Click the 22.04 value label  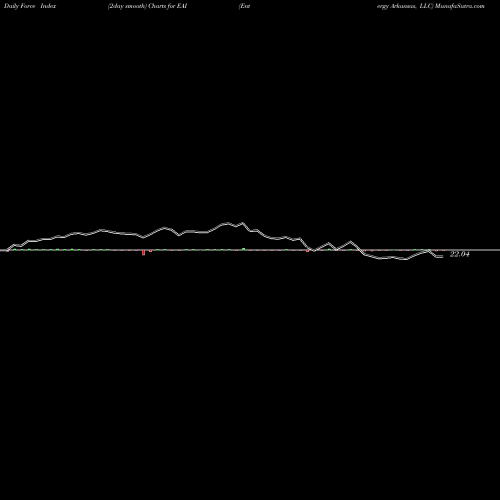[x=460, y=254]
